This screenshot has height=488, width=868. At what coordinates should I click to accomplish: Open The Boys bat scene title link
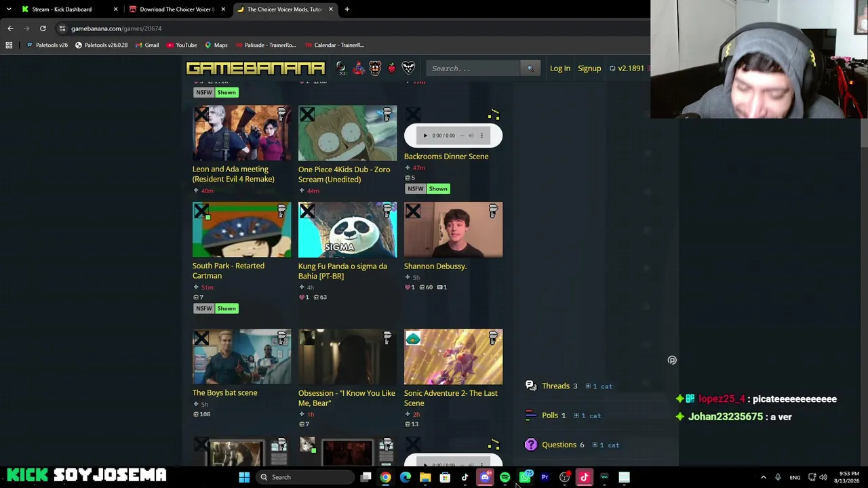(x=225, y=393)
